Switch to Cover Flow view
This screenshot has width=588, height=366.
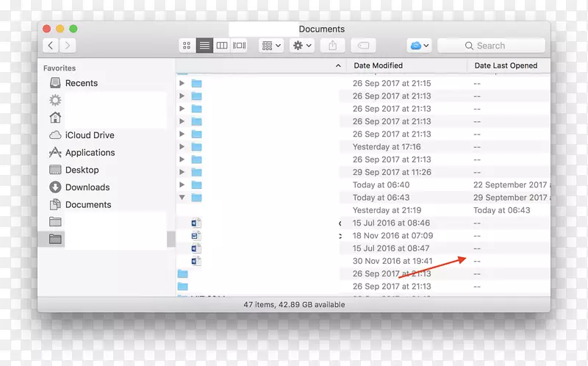240,46
